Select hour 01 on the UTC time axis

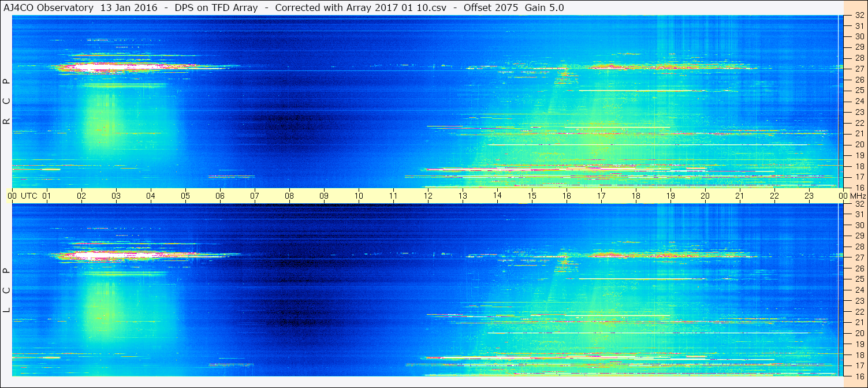tap(47, 196)
